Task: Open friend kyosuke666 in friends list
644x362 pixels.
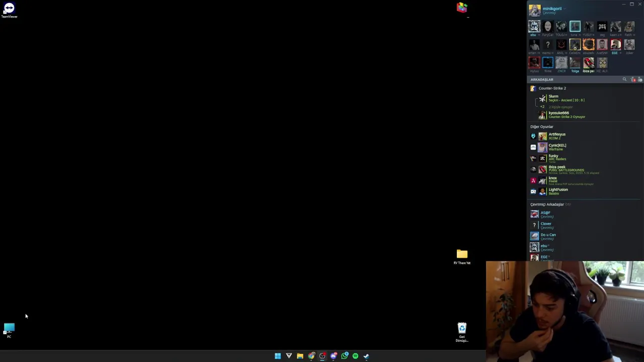Action: 584,115
